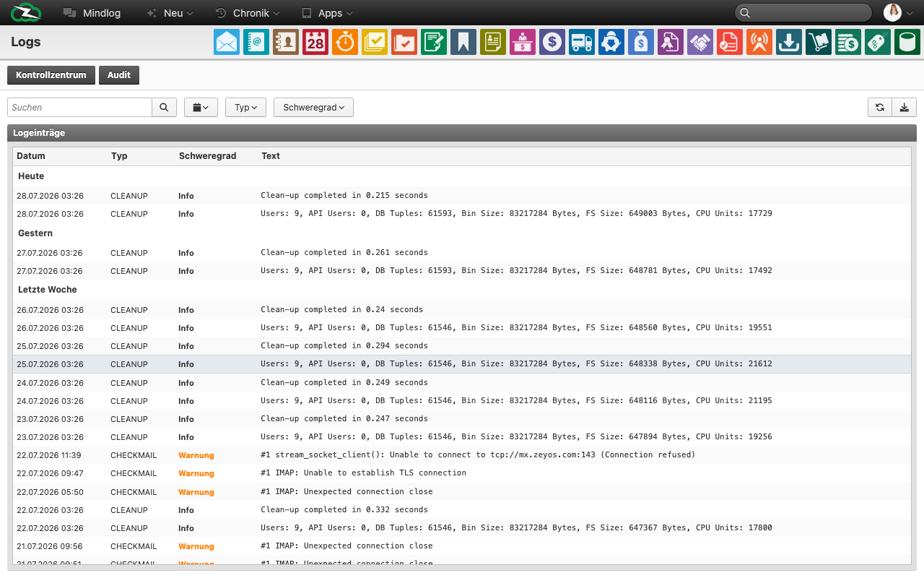Open the green database cylinder icon
Viewport: 924px width, 578px height.
(907, 42)
